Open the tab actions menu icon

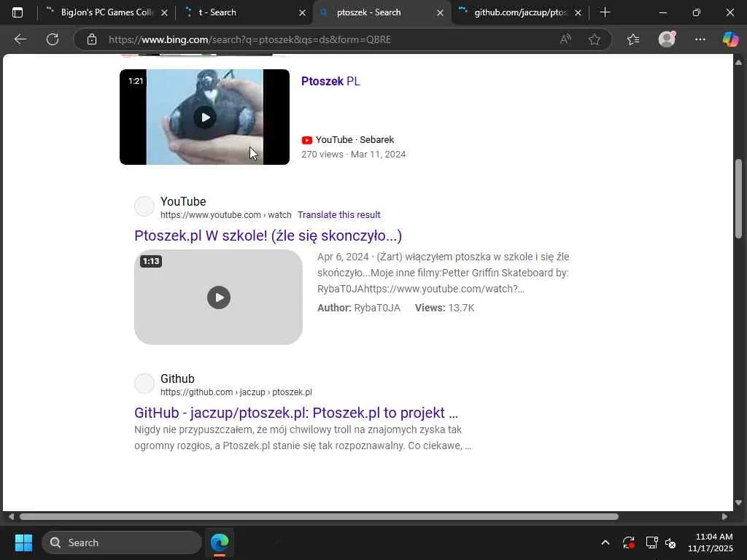coord(18,12)
